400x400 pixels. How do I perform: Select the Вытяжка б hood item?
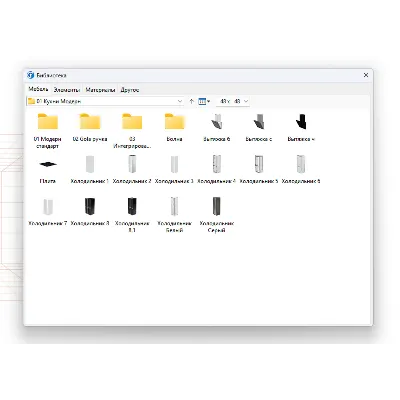(x=217, y=128)
